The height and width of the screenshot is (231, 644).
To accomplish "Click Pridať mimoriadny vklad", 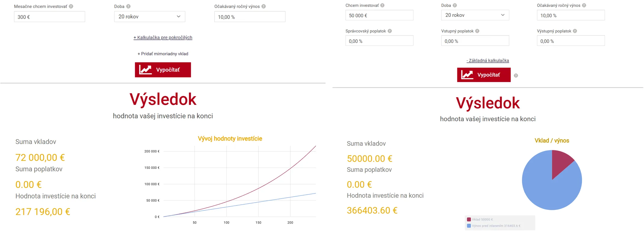I will click(x=163, y=54).
